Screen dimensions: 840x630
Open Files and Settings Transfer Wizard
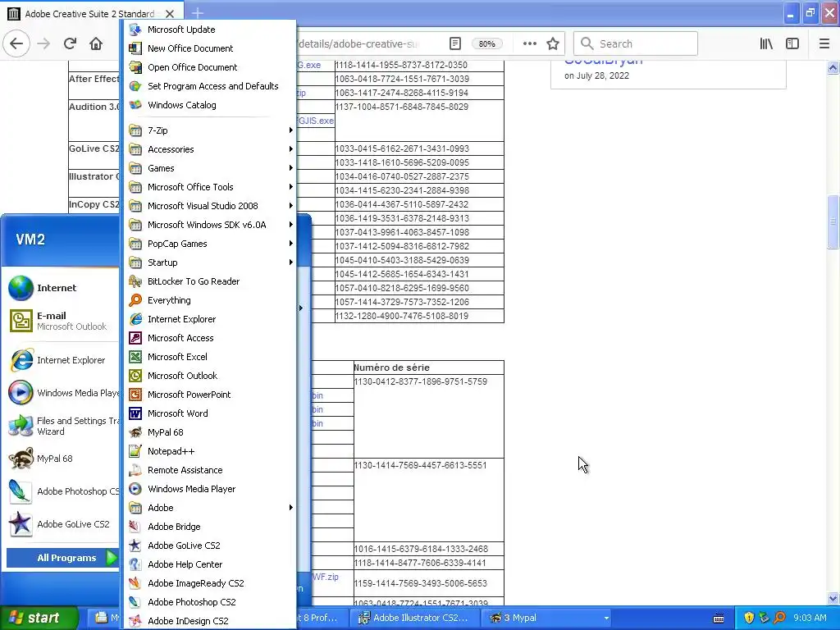coord(62,426)
